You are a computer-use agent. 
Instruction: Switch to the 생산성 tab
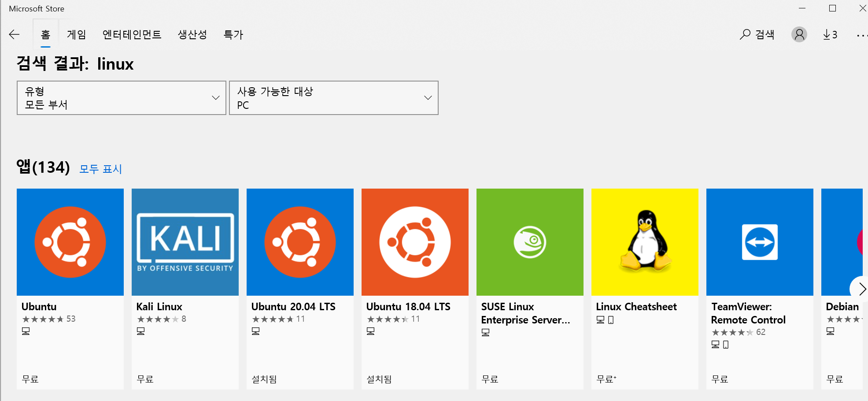click(192, 34)
